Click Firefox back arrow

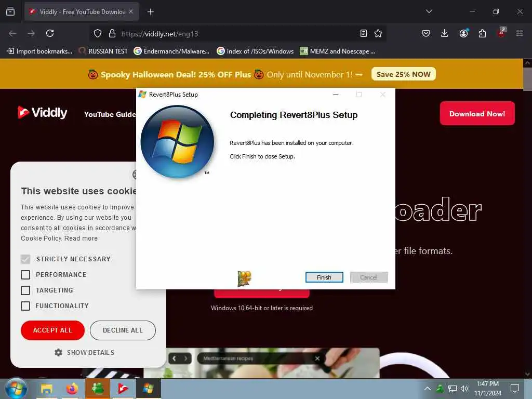(12, 33)
